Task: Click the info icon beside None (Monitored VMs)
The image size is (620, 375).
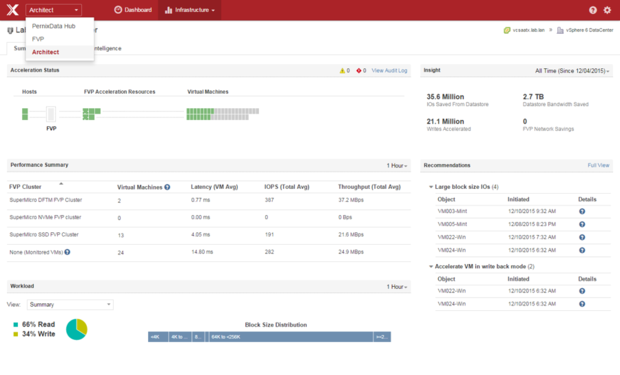Action: pos(67,252)
